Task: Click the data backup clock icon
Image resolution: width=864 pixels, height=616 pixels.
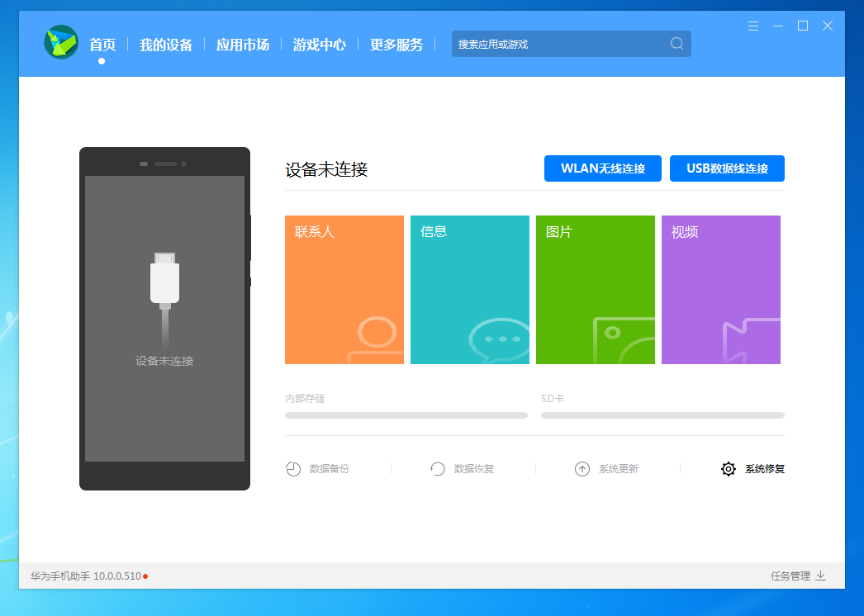Action: 293,469
